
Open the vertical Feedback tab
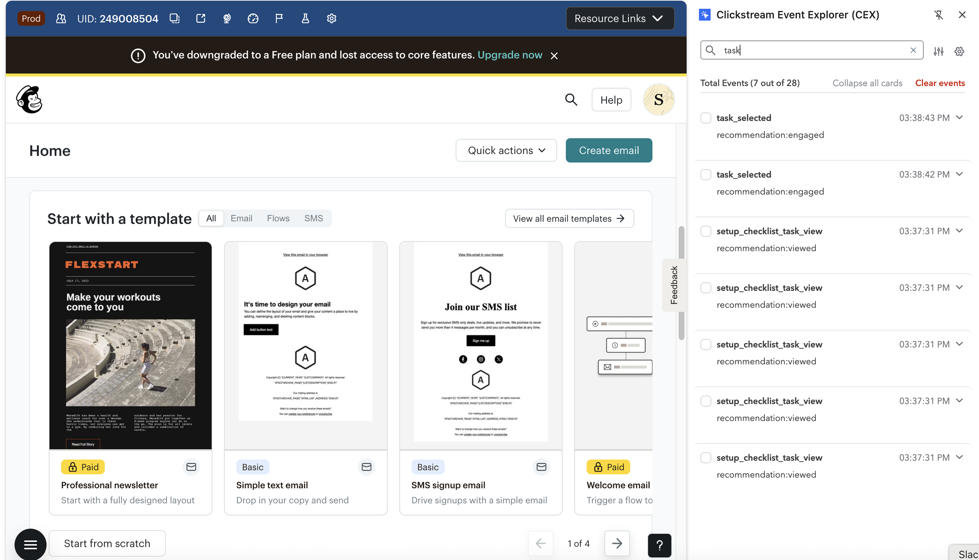tap(674, 285)
